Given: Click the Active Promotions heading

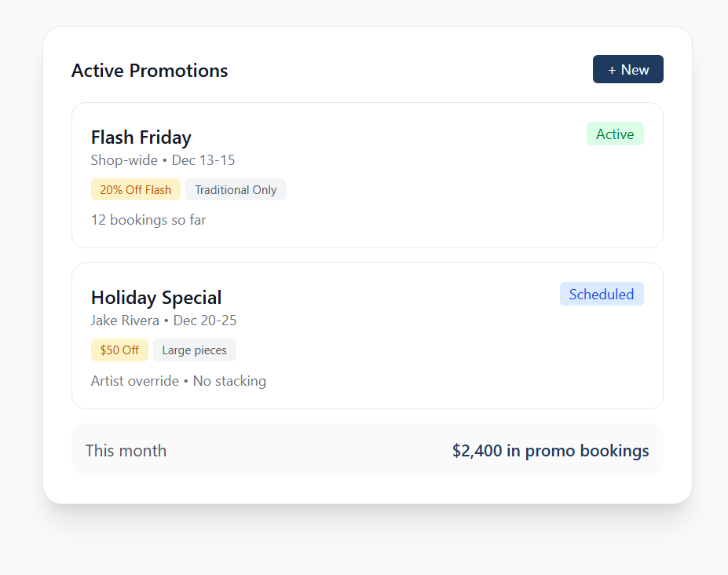Looking at the screenshot, I should coord(149,71).
